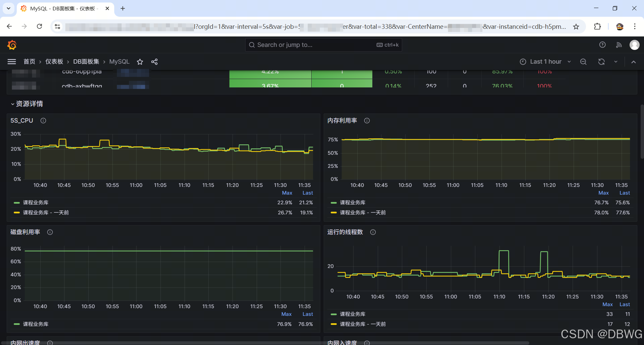Refresh the dashboard data
The height and width of the screenshot is (345, 644).
tap(601, 62)
